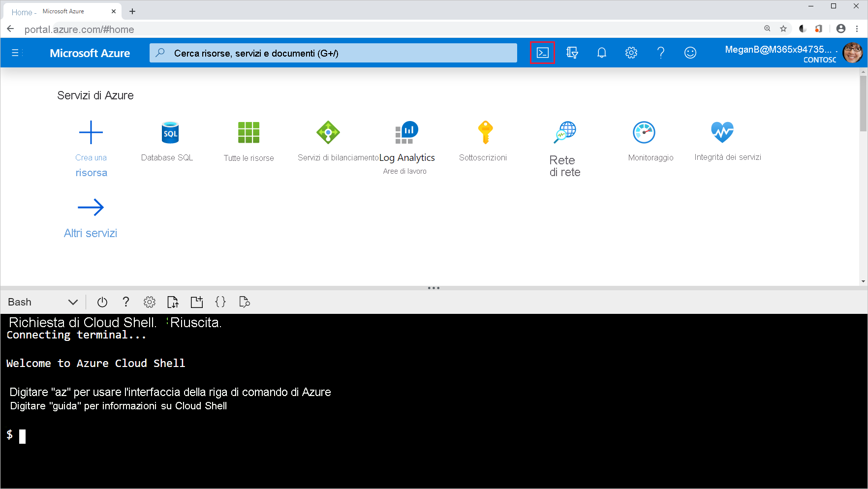
Task: Open Cloud Shell help question mark
Action: click(126, 302)
